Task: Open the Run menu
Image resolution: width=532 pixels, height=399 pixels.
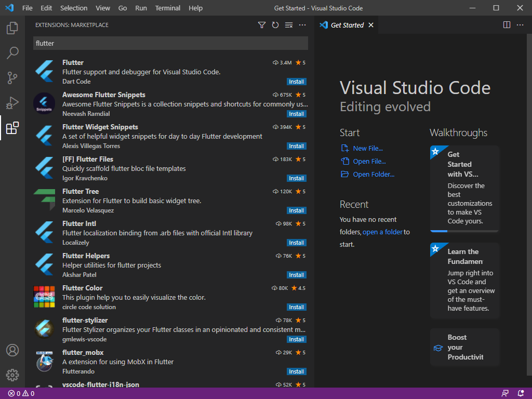Action: pyautogui.click(x=141, y=8)
